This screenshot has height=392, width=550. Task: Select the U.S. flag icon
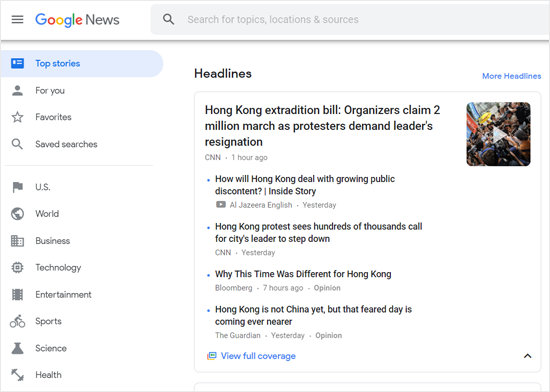(17, 187)
